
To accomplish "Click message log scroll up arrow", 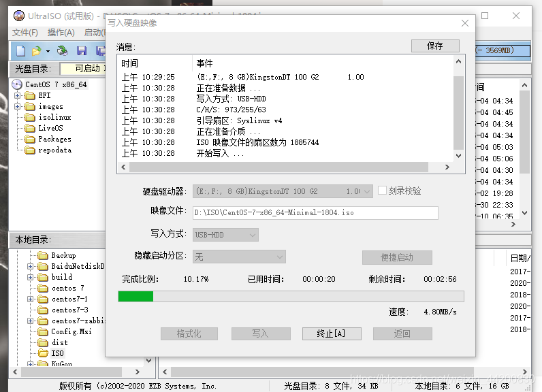I will tap(459, 61).
